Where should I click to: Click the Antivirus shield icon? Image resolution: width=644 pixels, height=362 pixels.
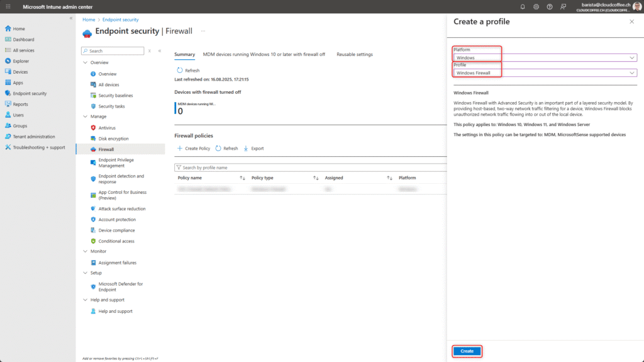pos(92,128)
